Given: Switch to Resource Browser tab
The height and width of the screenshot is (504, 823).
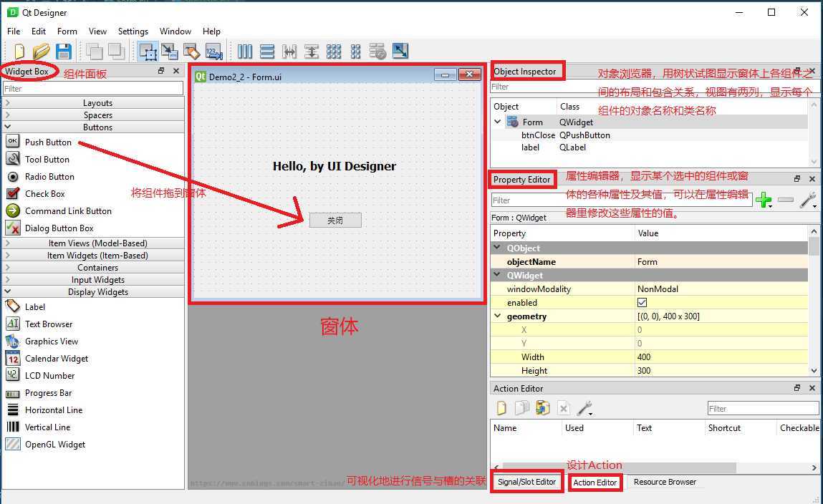Looking at the screenshot, I should pos(665,481).
